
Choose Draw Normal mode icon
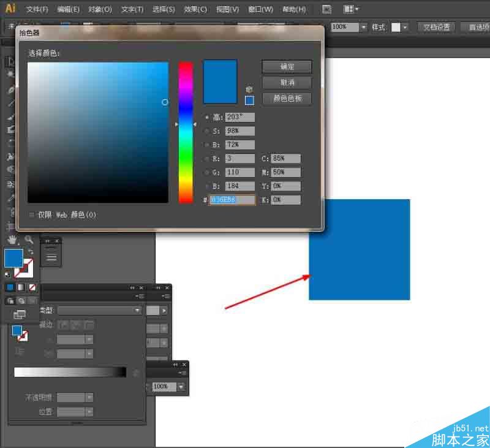[x=10, y=301]
